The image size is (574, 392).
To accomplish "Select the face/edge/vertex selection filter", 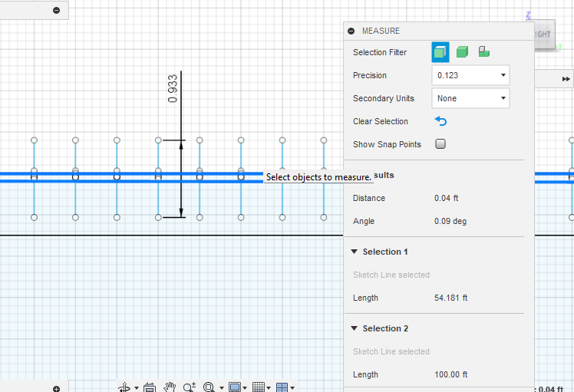I will (440, 52).
